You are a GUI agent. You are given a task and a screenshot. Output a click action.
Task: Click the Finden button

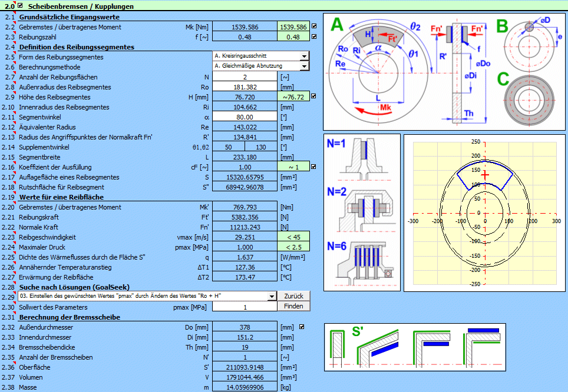[x=294, y=306]
